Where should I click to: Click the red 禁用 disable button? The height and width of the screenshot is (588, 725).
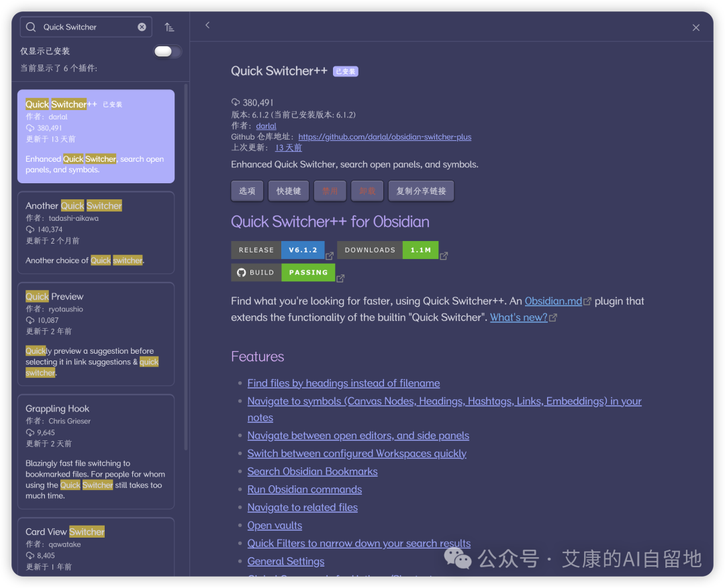tap(330, 191)
